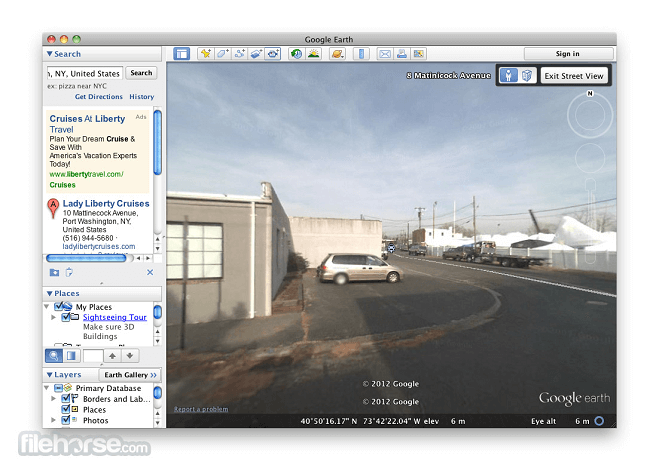Expand Borders and Labels layer
Image resolution: width=650 pixels, height=474 pixels.
point(53,399)
